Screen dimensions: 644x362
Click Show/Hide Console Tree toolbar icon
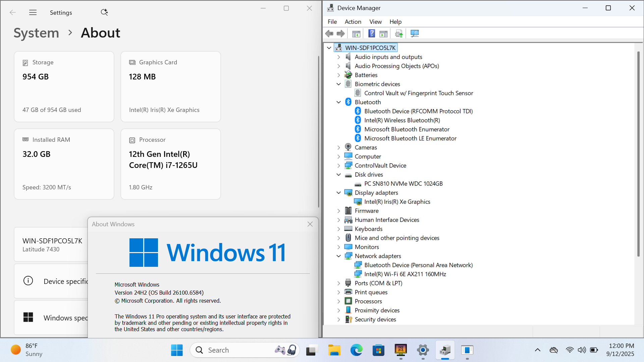click(356, 34)
